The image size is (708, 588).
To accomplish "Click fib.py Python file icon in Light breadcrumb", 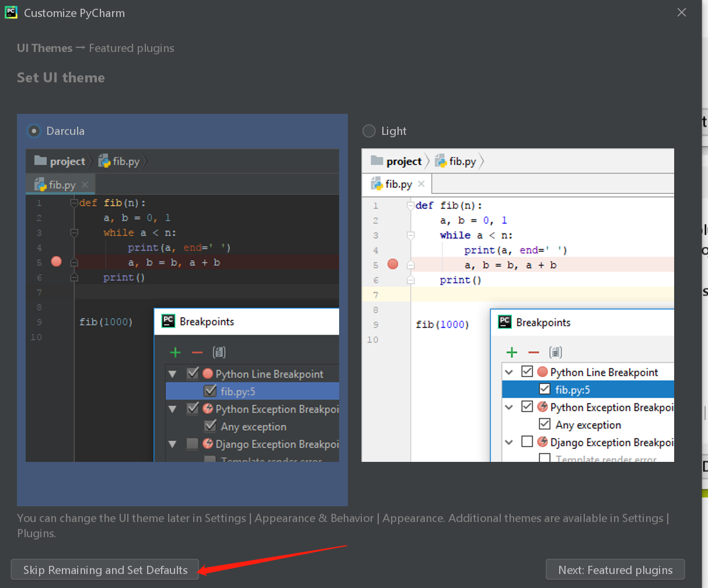I will [441, 161].
